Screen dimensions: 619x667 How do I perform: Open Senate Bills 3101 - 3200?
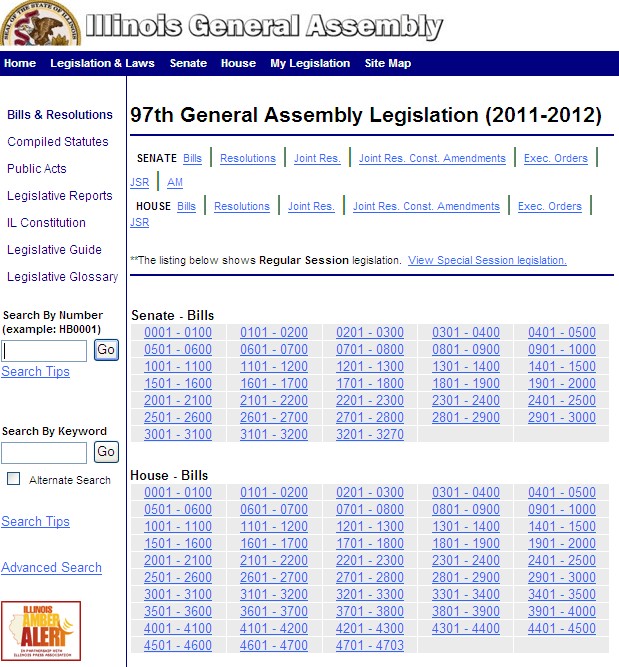274,435
